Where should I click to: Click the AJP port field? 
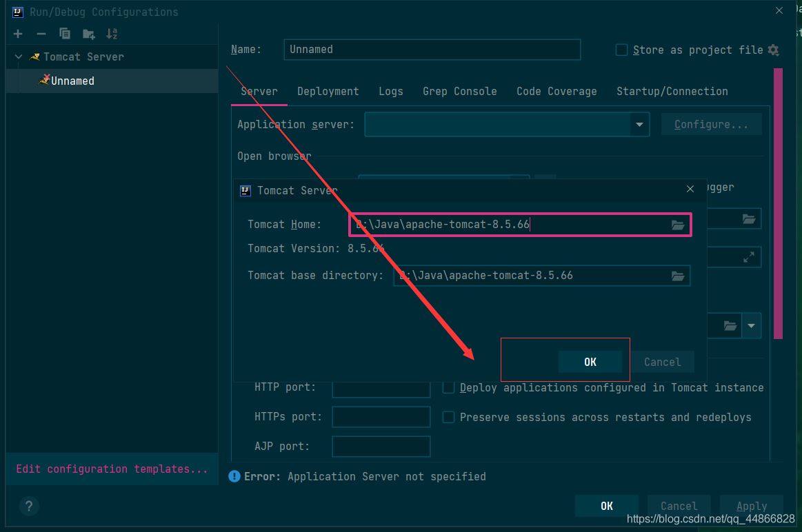tap(381, 446)
